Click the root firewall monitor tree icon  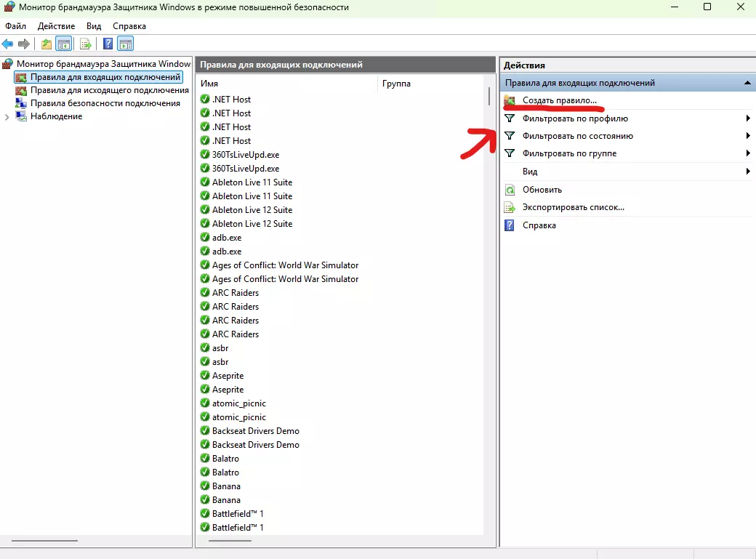(x=8, y=64)
